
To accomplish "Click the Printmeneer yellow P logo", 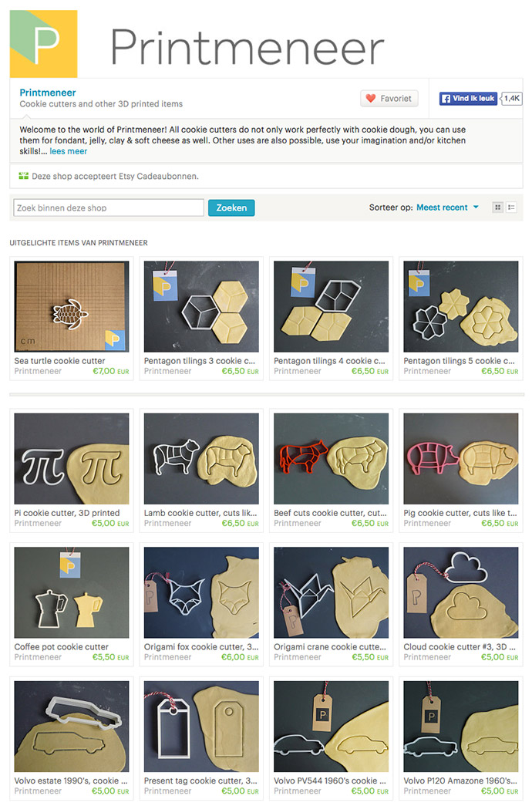I will click(44, 44).
